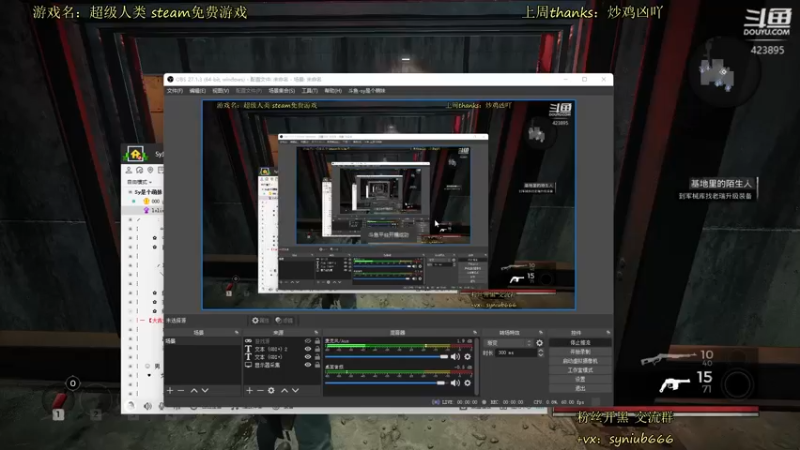The width and height of the screenshot is (800, 450).
Task: Open the 工具(T) menu in OBS
Action: (309, 91)
